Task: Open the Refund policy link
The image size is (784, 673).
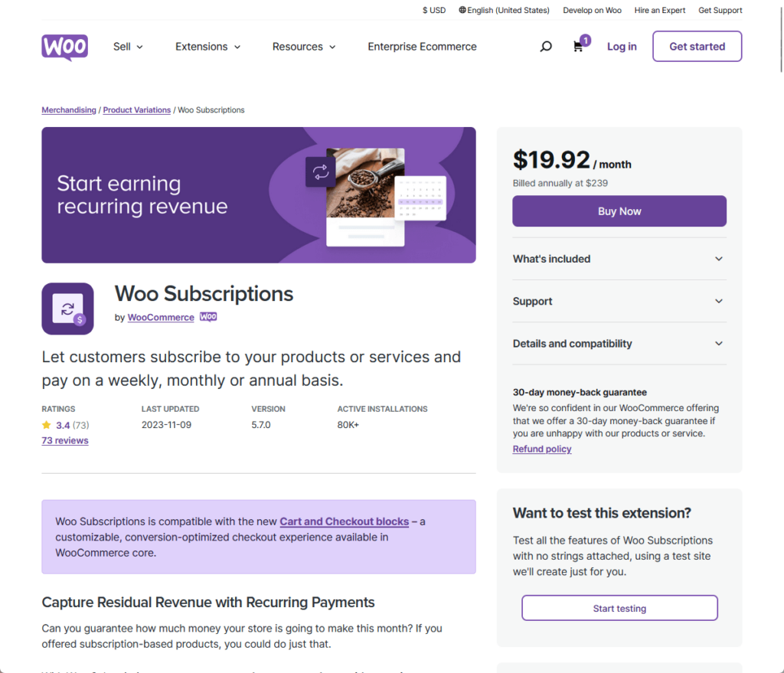Action: [542, 449]
